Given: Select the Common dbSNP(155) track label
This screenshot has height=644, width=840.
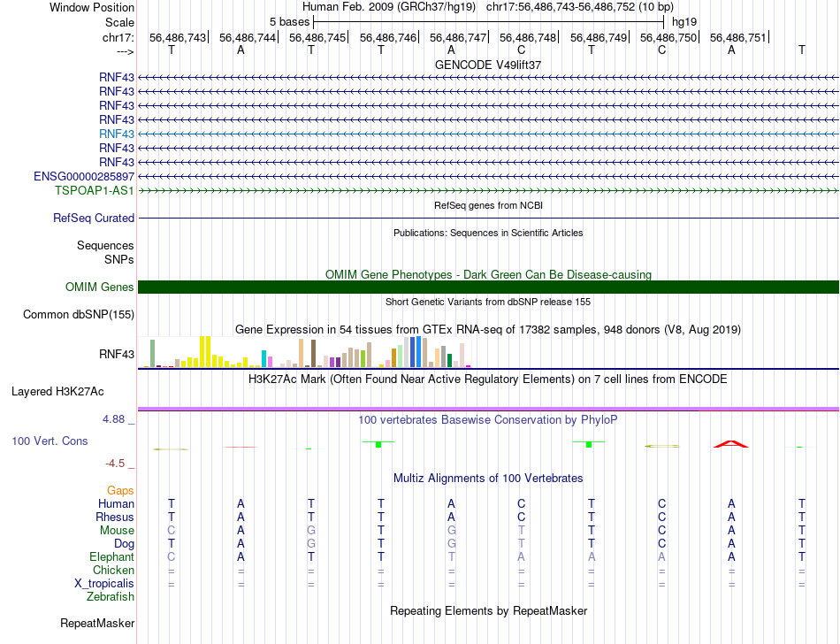Looking at the screenshot, I should (x=79, y=314).
